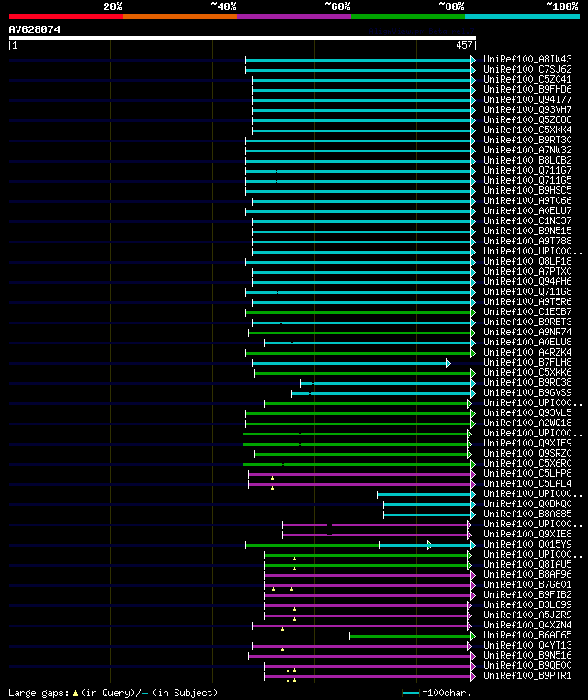The image size is (588, 700).
Task: Choose the UniRef100_B9FIB2 entry
Action: pos(527,594)
